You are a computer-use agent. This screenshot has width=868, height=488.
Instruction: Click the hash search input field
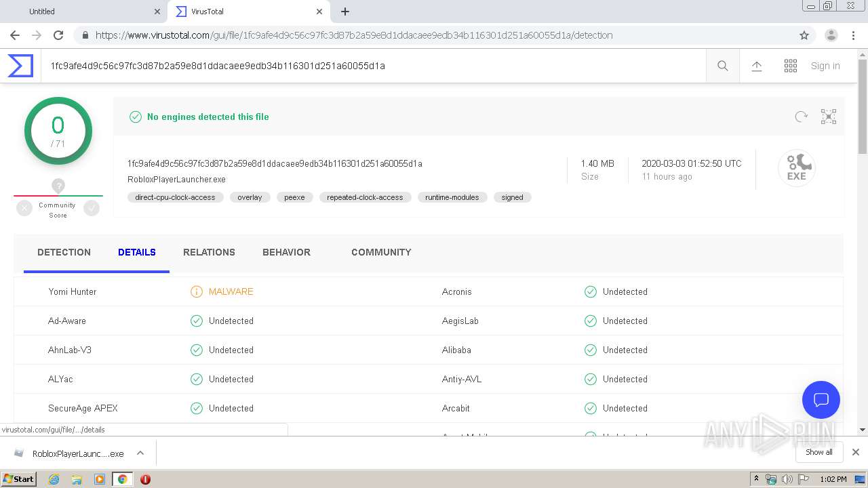click(373, 66)
